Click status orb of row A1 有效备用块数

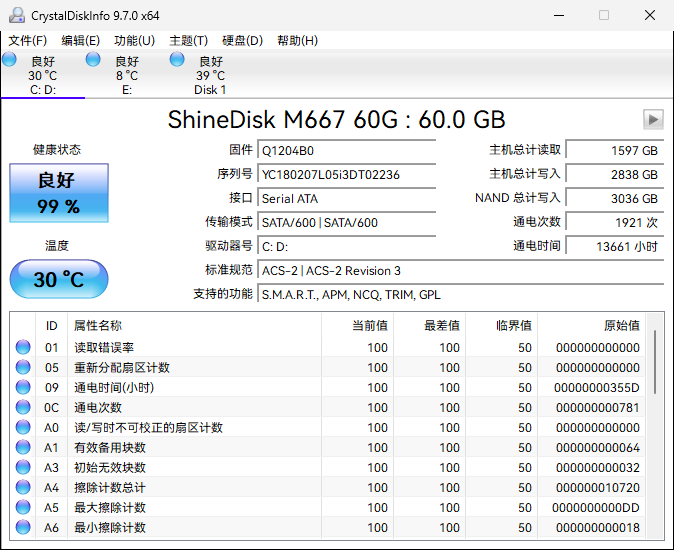coord(23,447)
